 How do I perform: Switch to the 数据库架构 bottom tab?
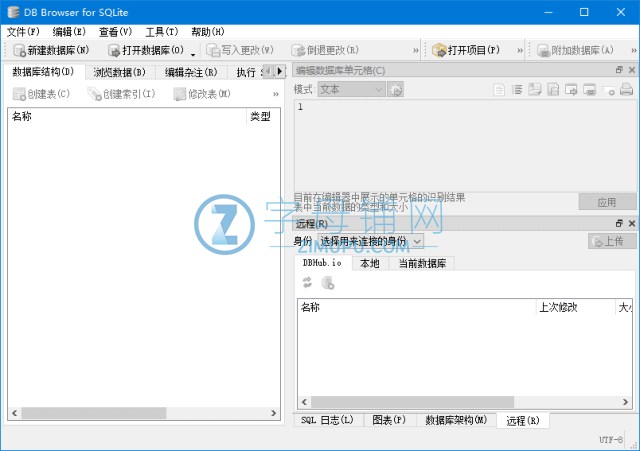(456, 420)
